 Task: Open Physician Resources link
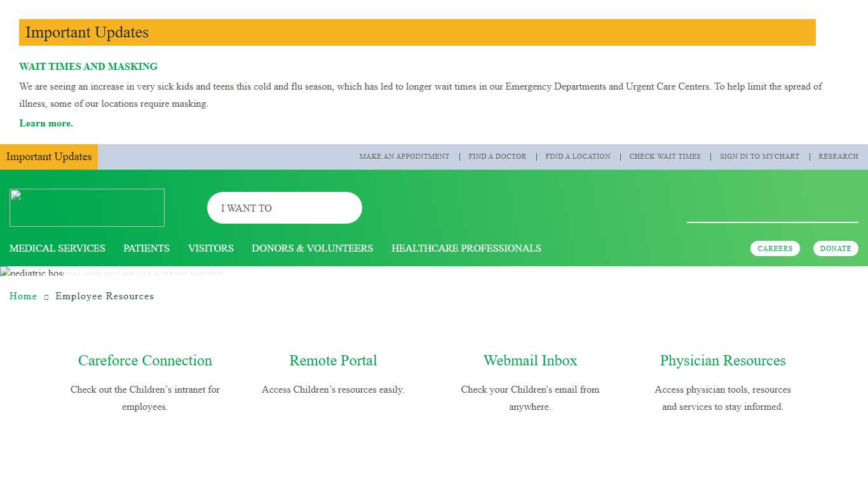click(x=722, y=360)
